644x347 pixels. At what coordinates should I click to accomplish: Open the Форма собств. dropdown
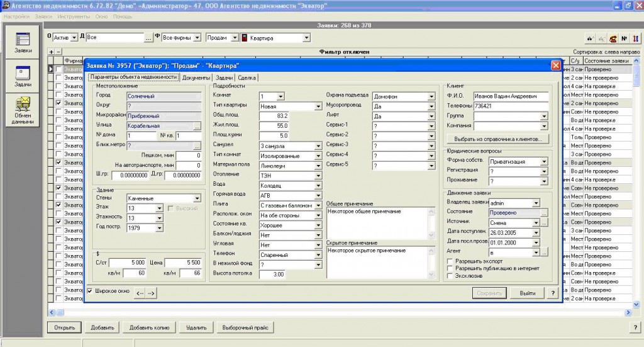pos(543,161)
